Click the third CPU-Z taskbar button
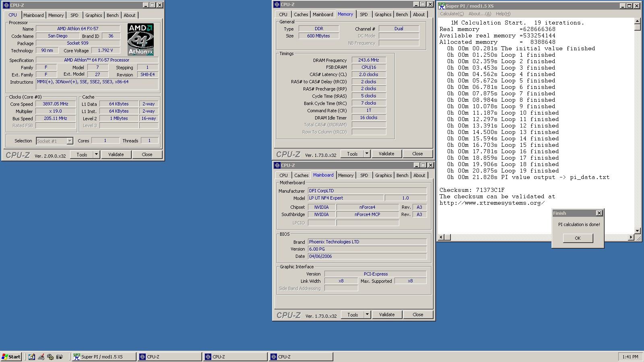644x362 pixels. pyautogui.click(x=301, y=357)
